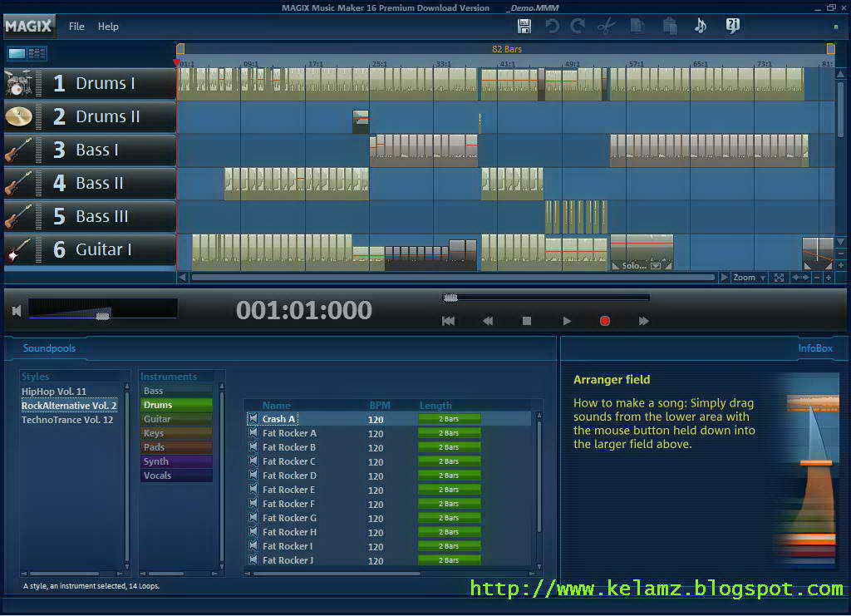The image size is (851, 616).
Task: Sort loops by the BPM column header
Action: [380, 405]
